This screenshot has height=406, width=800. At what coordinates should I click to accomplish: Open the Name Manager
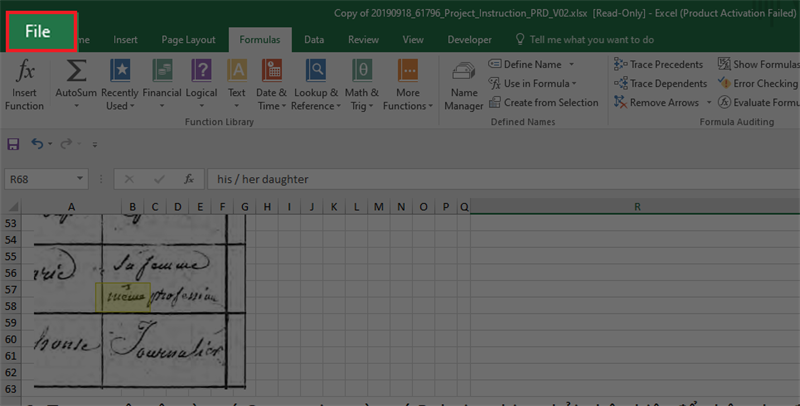click(x=464, y=86)
